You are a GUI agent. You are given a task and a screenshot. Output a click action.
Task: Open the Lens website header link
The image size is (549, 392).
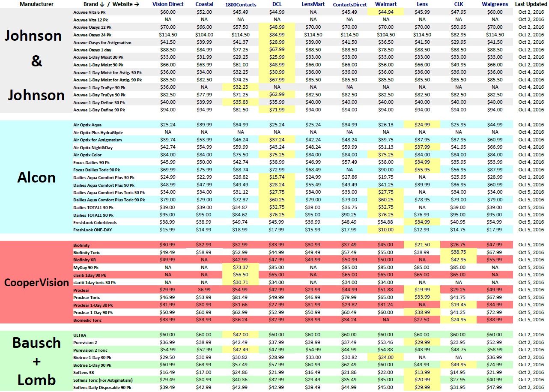pos(422,4)
